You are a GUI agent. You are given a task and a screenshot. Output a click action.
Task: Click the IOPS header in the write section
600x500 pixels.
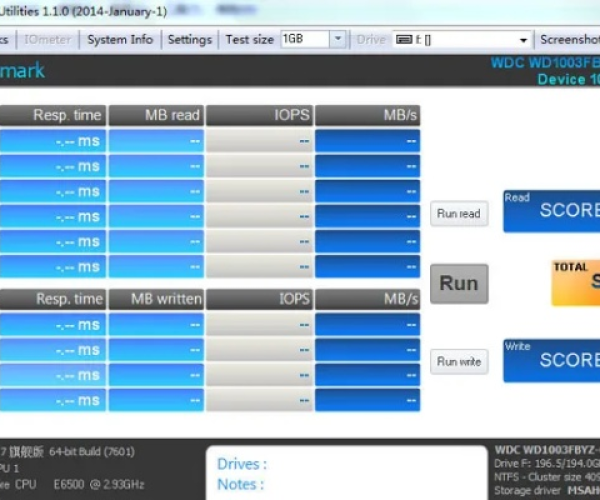(260, 298)
